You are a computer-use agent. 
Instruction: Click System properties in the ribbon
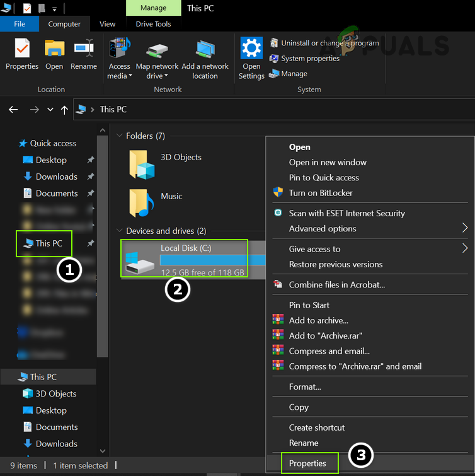click(x=305, y=58)
